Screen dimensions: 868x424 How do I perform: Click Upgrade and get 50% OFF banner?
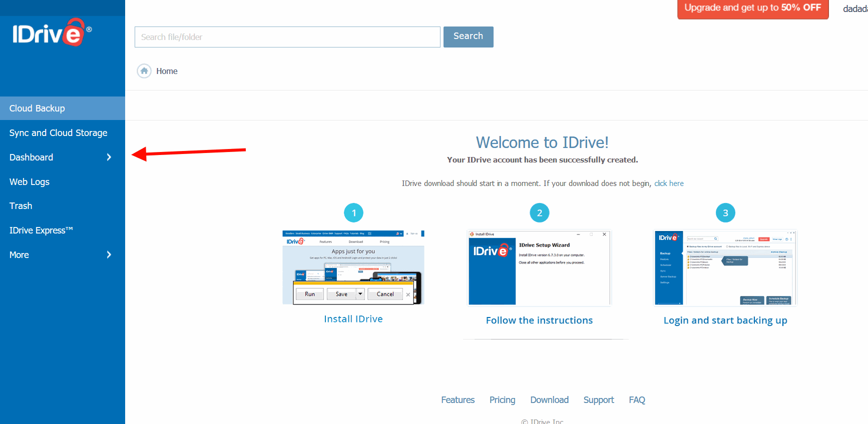753,8
